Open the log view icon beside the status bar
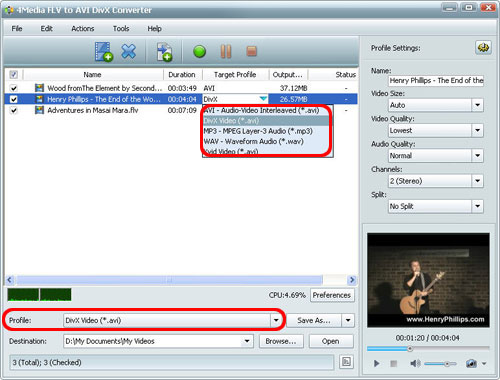Screen dimensions: 500x380 click(346, 362)
